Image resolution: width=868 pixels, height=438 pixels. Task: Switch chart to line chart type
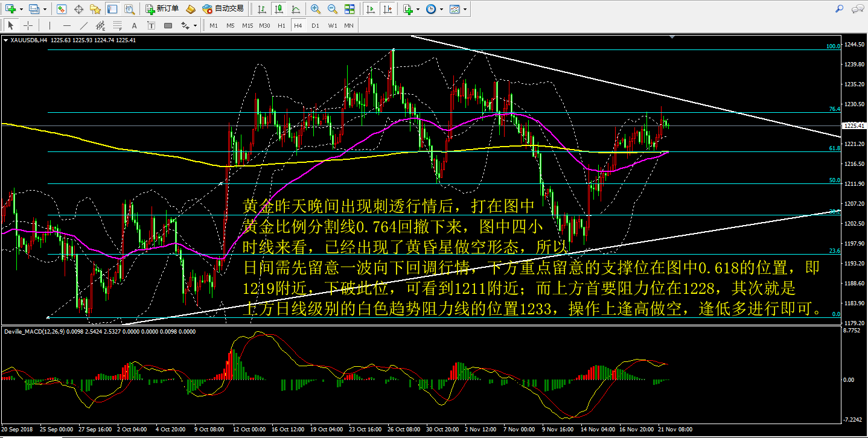[x=295, y=9]
